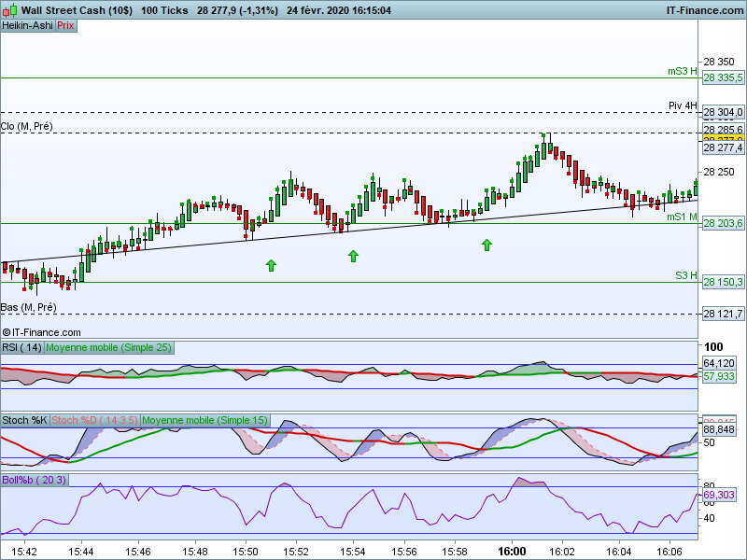The width and height of the screenshot is (747, 560).
Task: Click the green up arrow near 15:54
Action: (353, 256)
